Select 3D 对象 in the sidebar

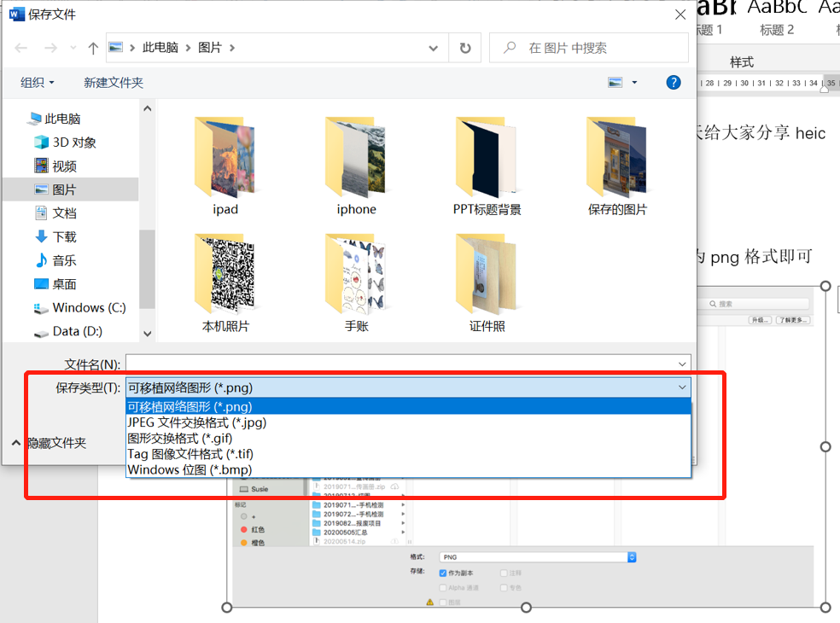tap(66, 143)
